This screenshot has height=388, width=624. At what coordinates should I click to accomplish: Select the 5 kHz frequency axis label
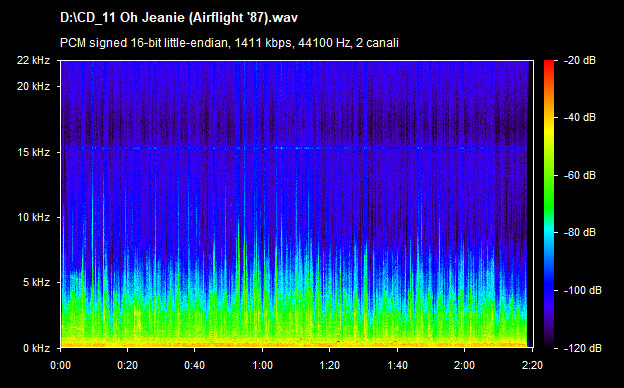[36, 283]
